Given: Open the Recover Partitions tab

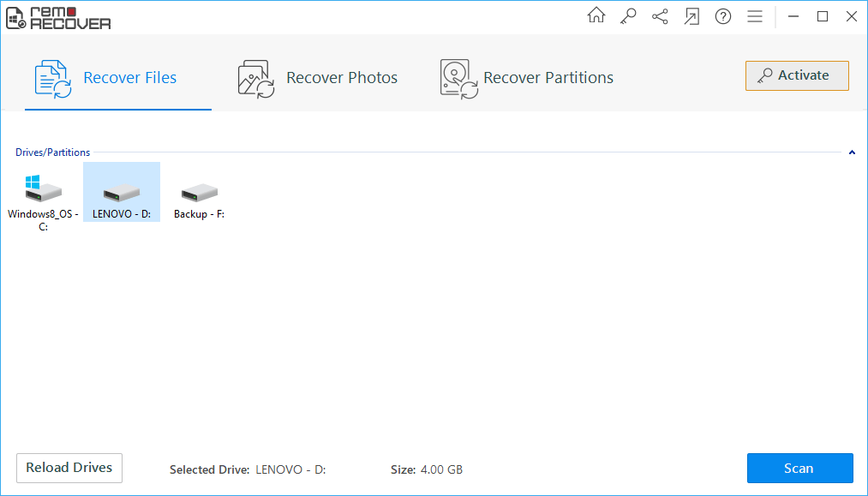Looking at the screenshot, I should (x=527, y=78).
